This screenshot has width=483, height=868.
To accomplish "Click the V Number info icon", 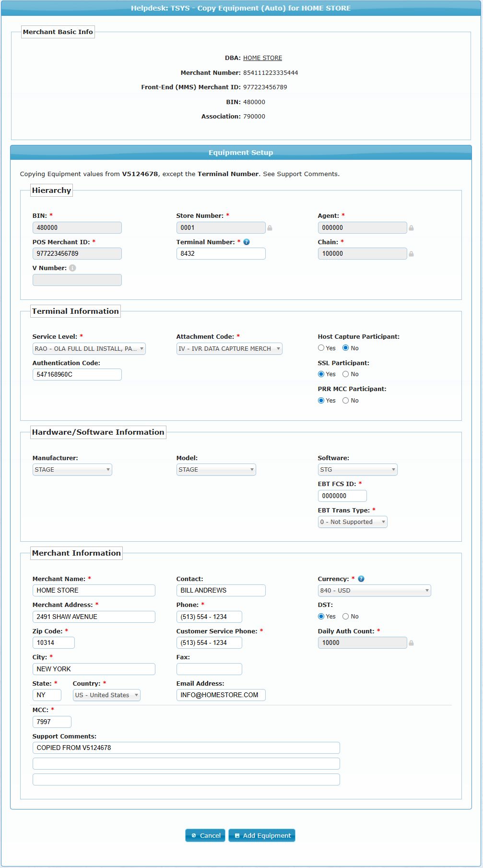I will (x=72, y=268).
